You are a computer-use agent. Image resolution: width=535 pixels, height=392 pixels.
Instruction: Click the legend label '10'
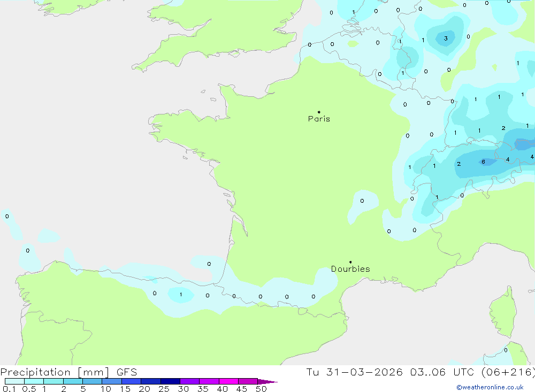tap(106, 389)
